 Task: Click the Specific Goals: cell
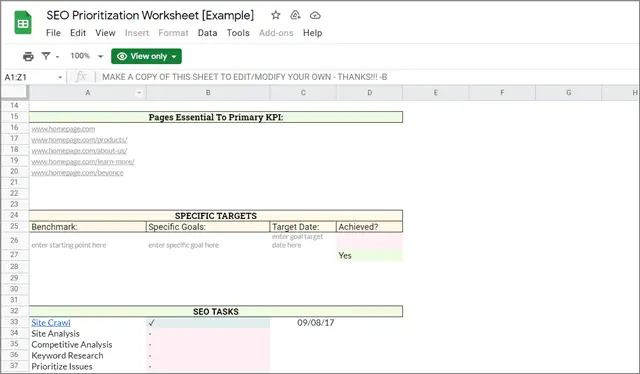click(208, 227)
